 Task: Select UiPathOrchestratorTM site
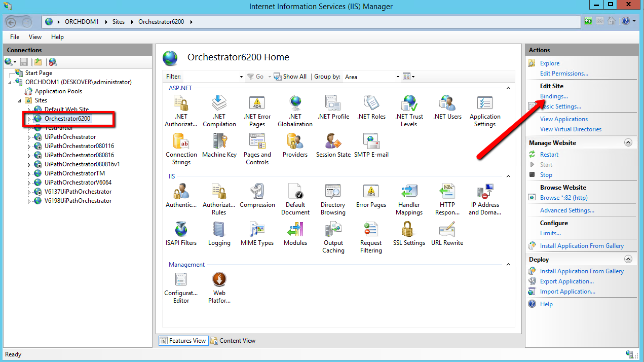74,173
